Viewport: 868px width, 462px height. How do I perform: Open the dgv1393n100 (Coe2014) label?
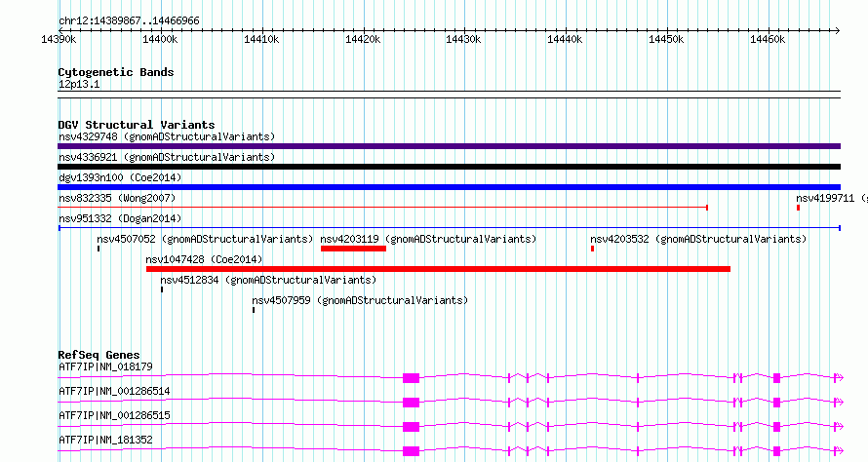[x=120, y=177]
